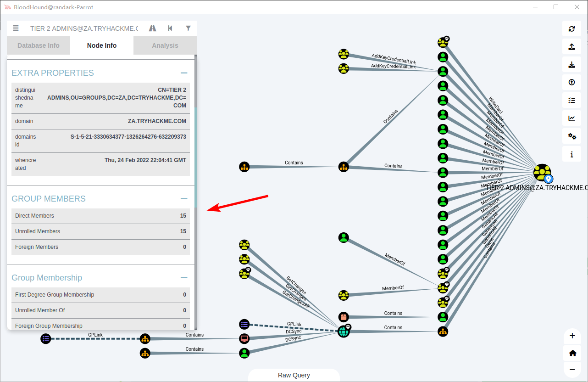
Task: Select the lone OU node left of Contains edge
Action: 244,167
